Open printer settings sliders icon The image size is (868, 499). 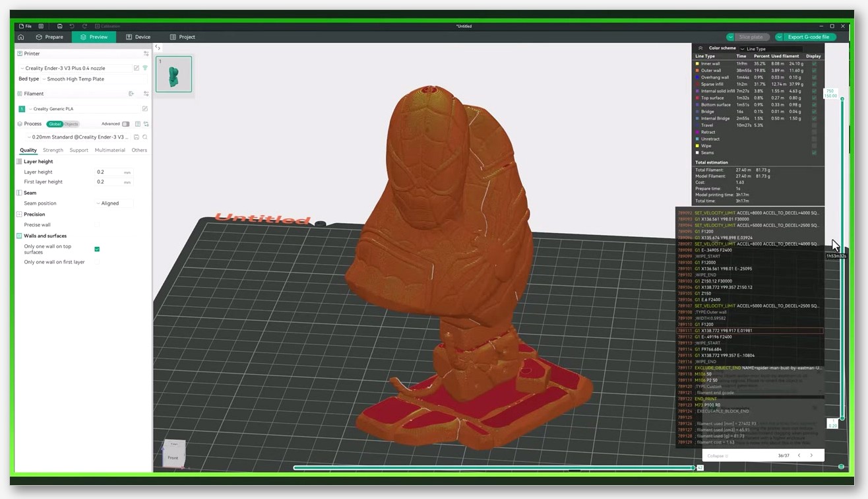(146, 53)
